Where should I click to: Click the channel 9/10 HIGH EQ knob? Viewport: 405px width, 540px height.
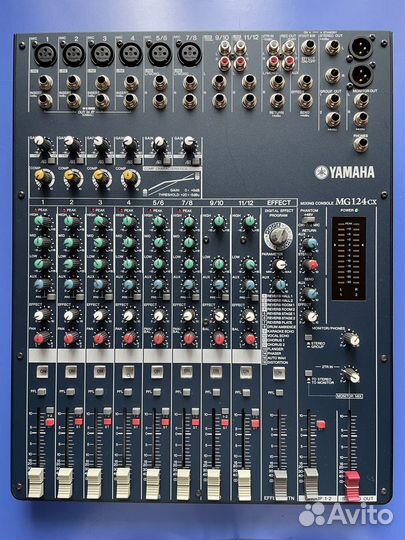(x=218, y=222)
